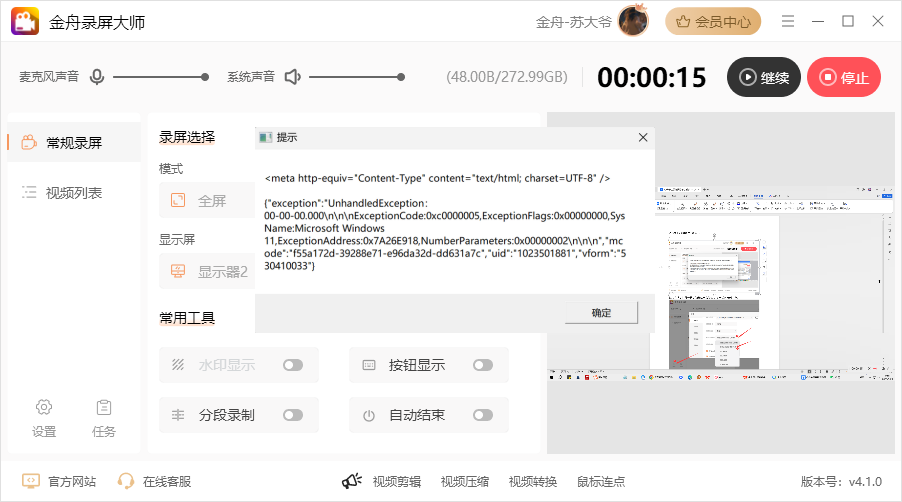Click the 官方网站 monitor icon

pos(30,481)
